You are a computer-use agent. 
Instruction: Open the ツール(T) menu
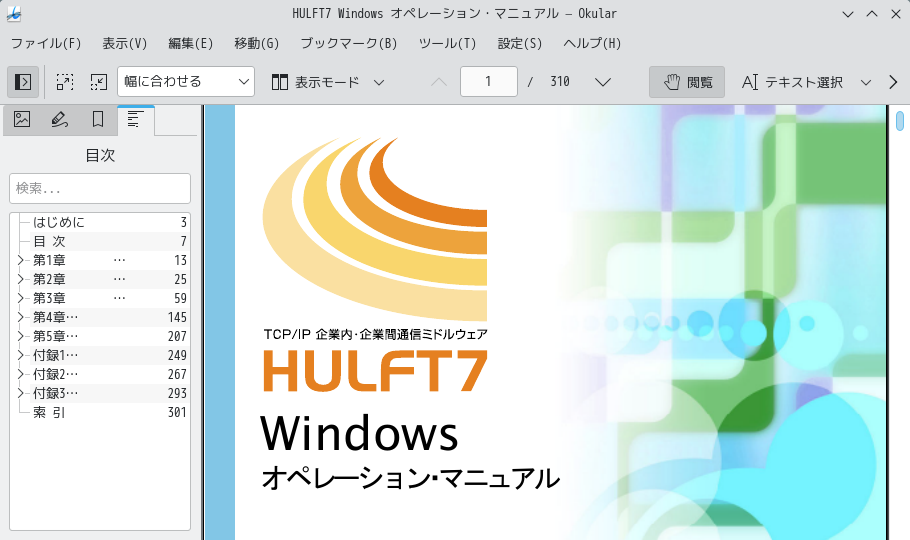[x=447, y=44]
